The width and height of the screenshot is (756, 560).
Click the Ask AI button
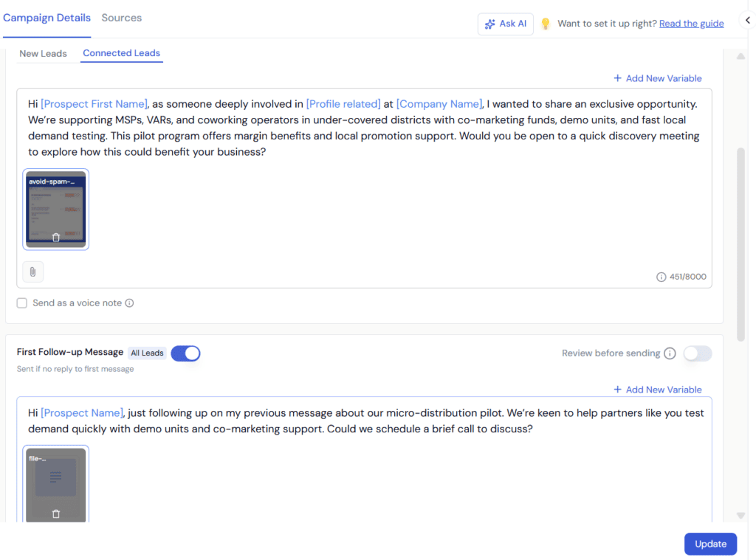(506, 24)
